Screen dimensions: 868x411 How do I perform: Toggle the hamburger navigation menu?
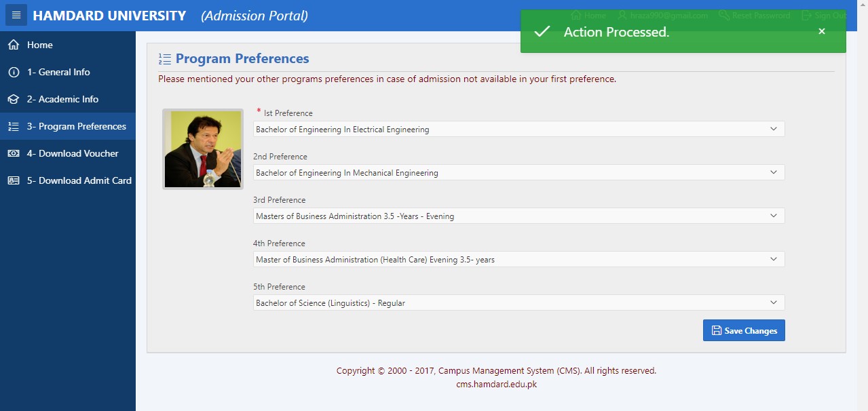pyautogui.click(x=16, y=15)
